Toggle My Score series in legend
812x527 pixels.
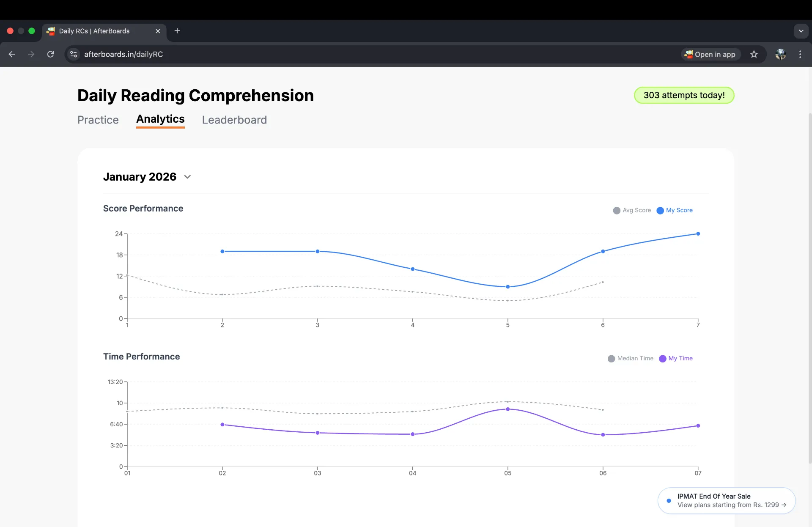point(675,210)
